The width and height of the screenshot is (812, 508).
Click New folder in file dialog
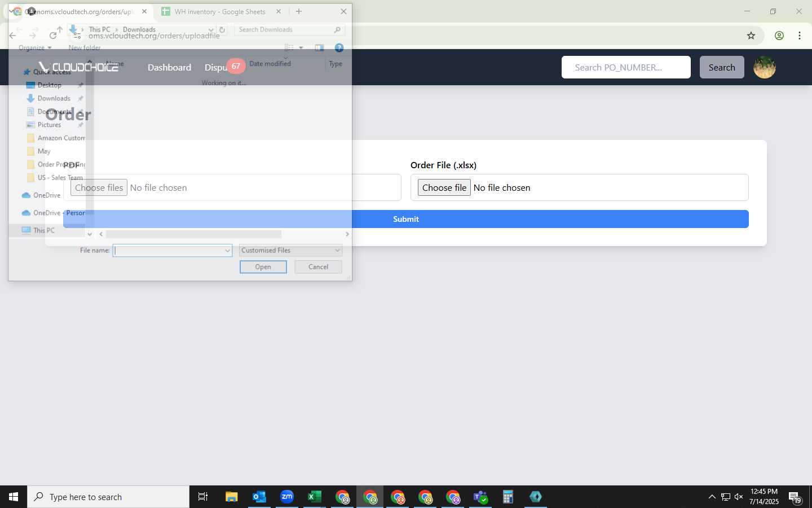[85, 48]
